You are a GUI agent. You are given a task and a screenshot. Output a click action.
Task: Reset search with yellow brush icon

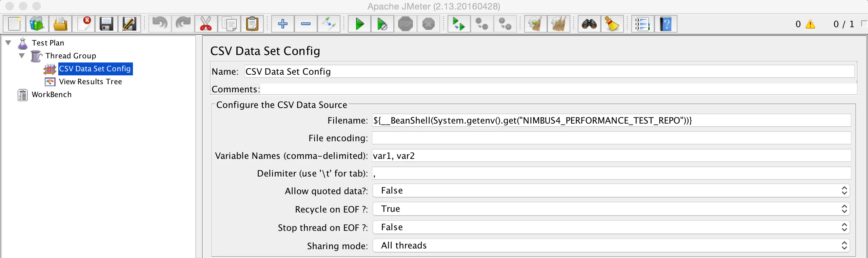point(612,24)
